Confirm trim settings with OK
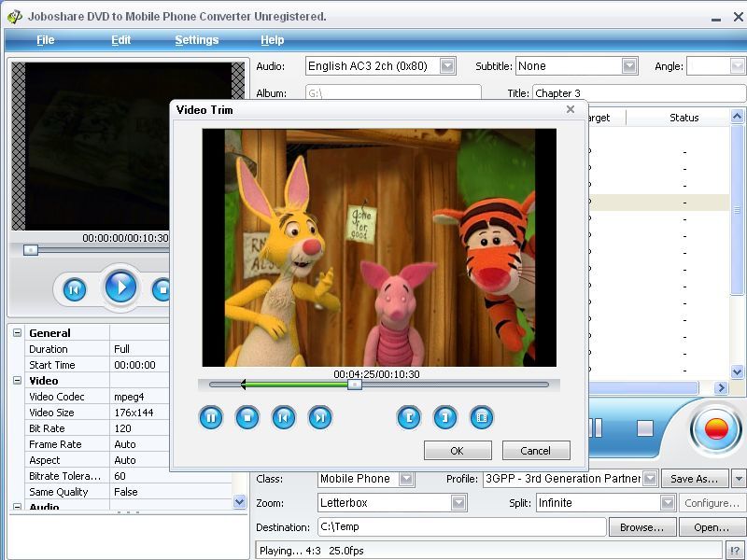Viewport: 747px width, 560px height. point(458,450)
